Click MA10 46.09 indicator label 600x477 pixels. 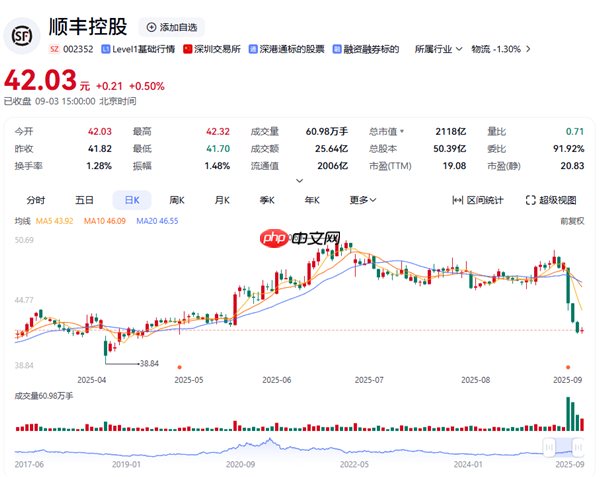click(105, 221)
